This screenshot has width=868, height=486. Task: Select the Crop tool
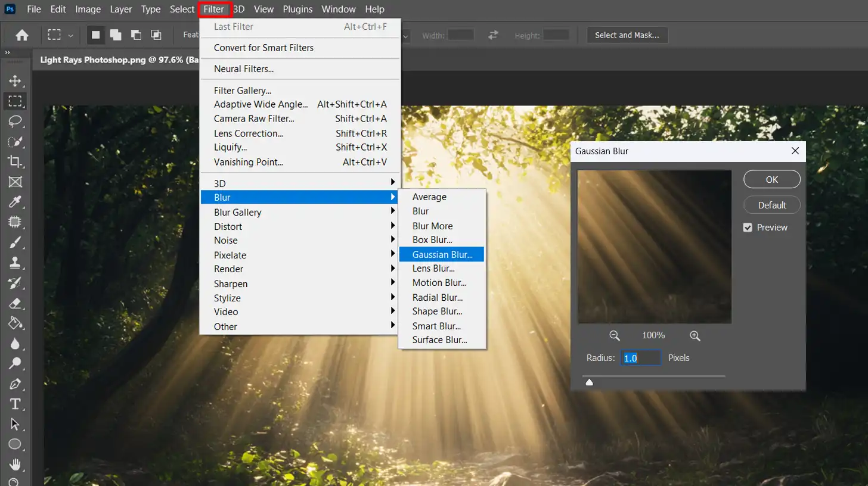15,161
